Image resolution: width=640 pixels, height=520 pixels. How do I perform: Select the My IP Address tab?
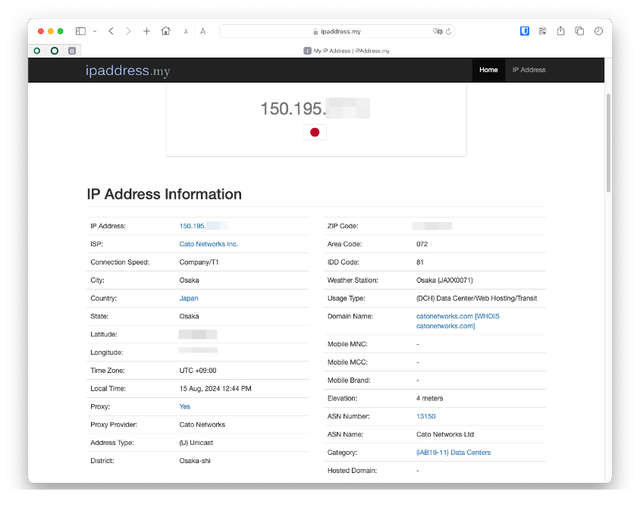tap(346, 51)
